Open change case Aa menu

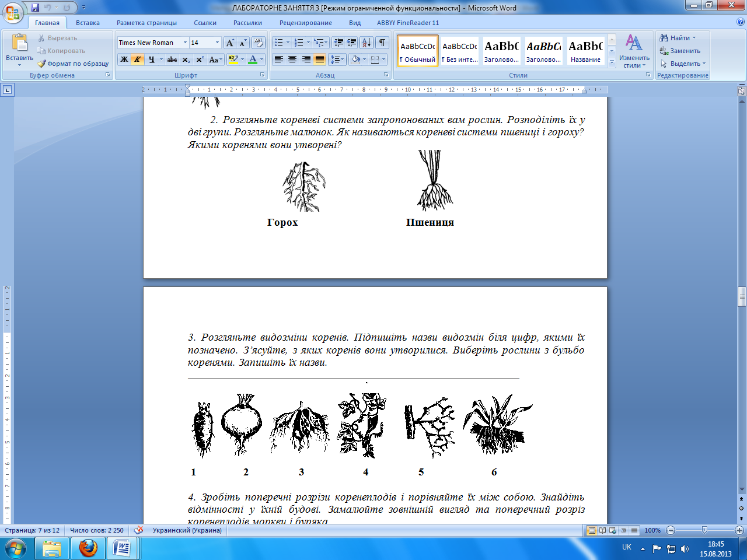(215, 60)
